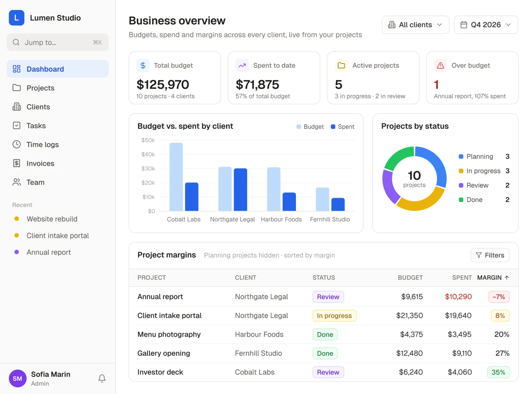
Task: Go to Dashboard in sidebar
Action: [x=58, y=69]
